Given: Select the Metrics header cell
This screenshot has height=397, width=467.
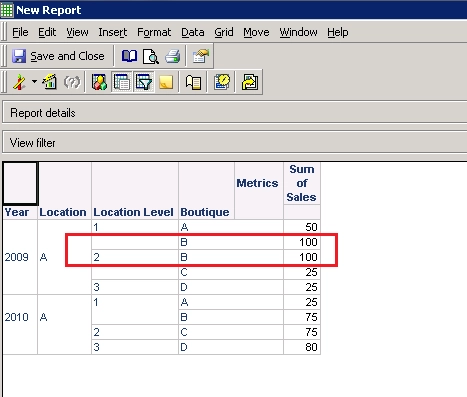Looking at the screenshot, I should click(x=257, y=183).
